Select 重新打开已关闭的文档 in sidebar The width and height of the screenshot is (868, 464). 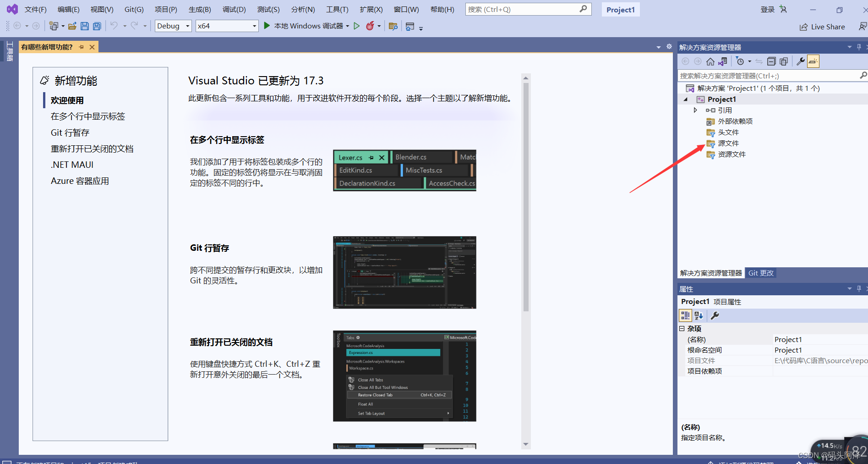click(92, 149)
